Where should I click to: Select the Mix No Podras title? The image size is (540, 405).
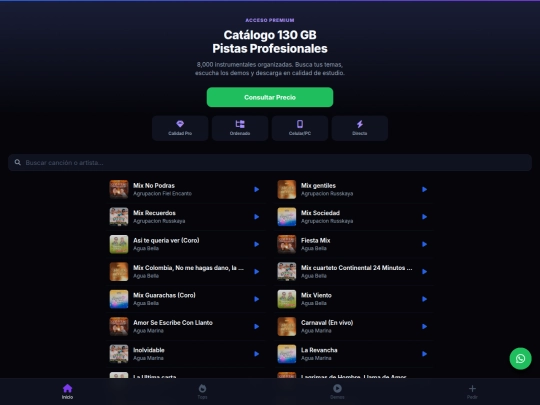point(154,185)
